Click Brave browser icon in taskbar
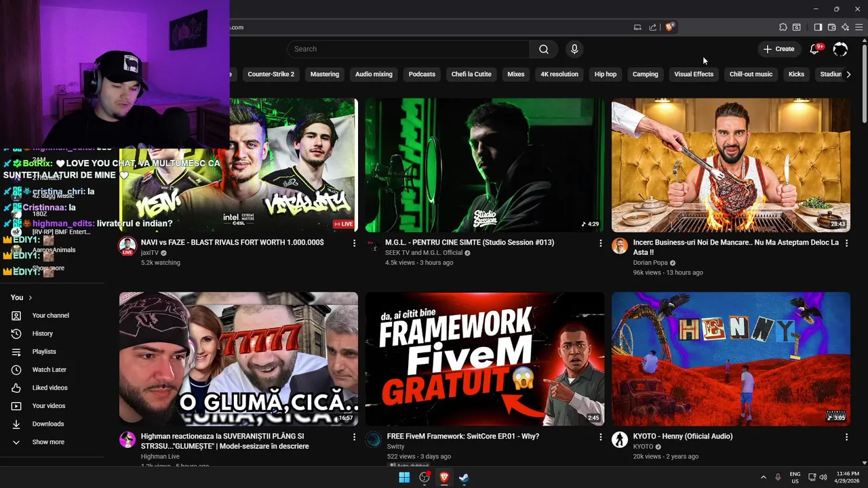The height and width of the screenshot is (488, 868). 444,477
